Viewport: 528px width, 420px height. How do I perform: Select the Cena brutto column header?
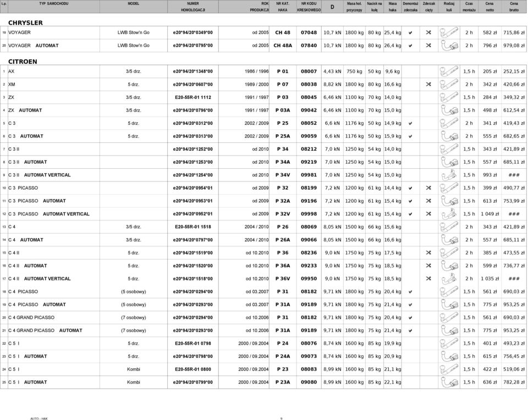[514, 7]
